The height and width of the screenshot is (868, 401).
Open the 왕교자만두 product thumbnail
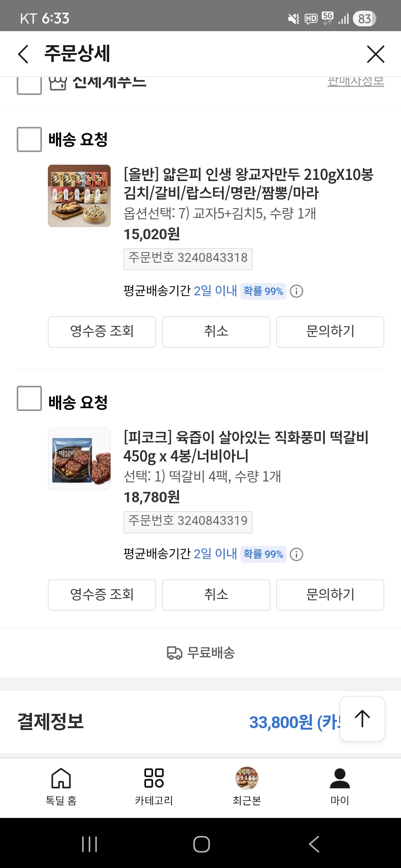(79, 196)
